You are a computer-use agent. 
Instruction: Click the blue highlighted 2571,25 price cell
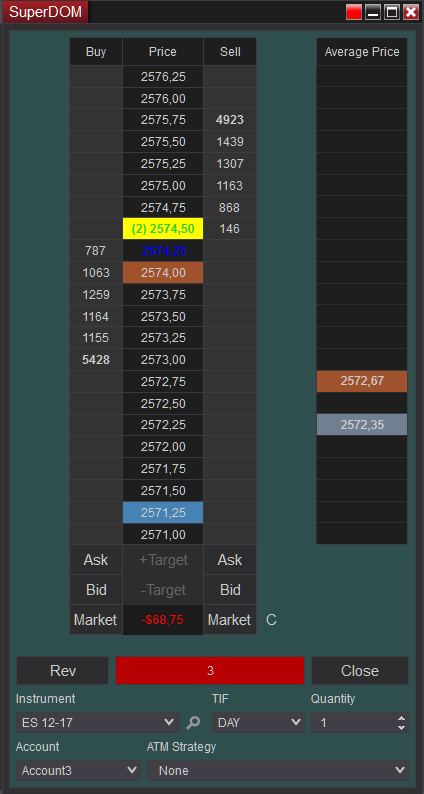[x=163, y=512]
